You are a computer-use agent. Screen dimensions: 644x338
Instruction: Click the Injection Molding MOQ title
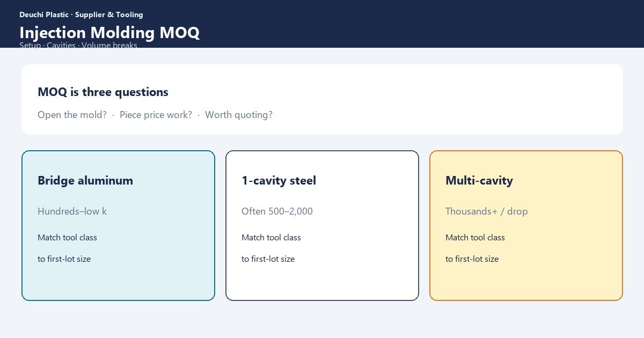(109, 33)
